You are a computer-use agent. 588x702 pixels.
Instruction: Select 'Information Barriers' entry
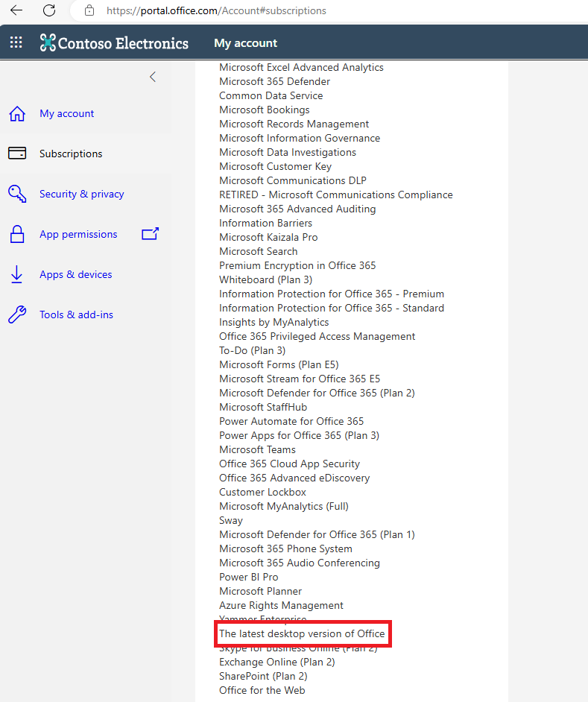(x=265, y=224)
